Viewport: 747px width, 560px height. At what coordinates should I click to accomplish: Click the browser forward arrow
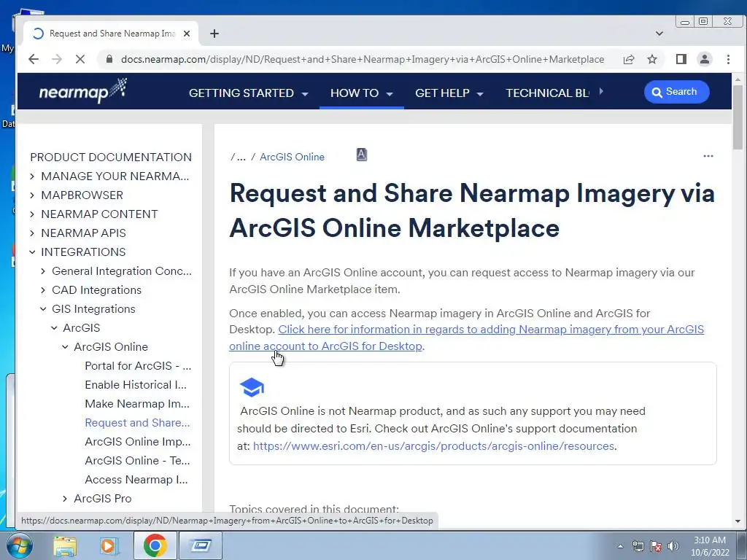point(57,59)
